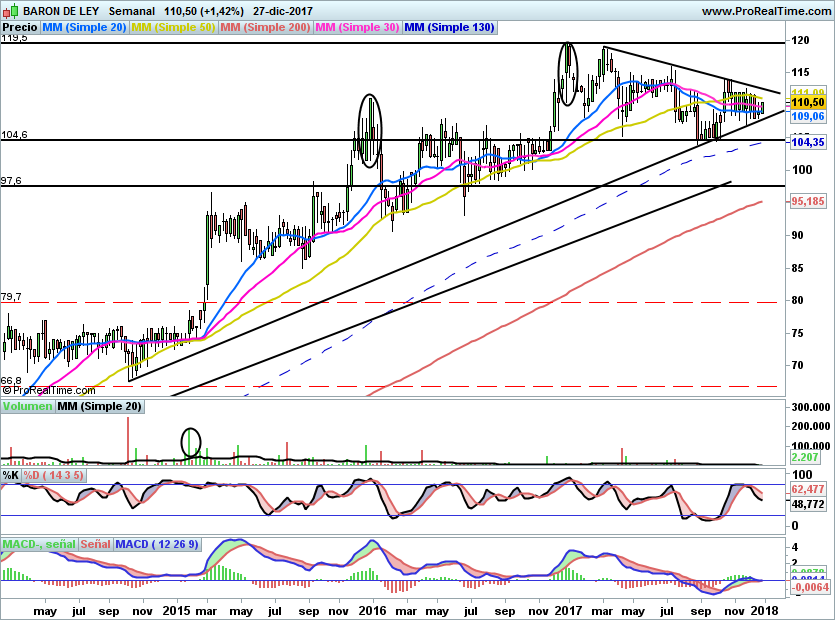
Task: Click the 2.207 volume value tag
Action: pos(805,457)
